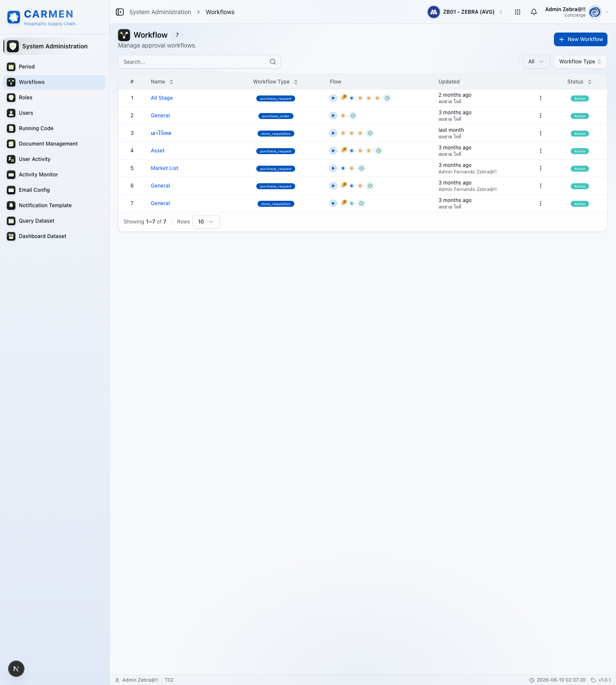Click the Notification Template bell icon
This screenshot has width=616, height=685.
(11, 205)
